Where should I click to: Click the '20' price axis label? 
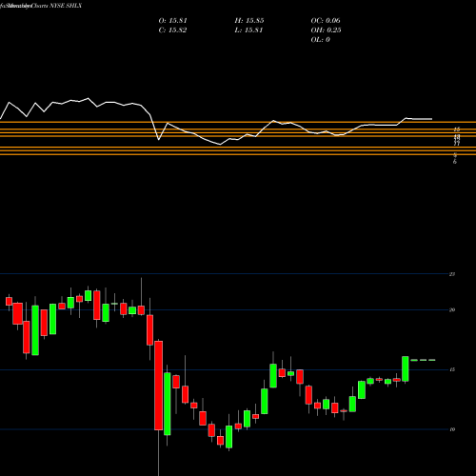tap(452, 310)
